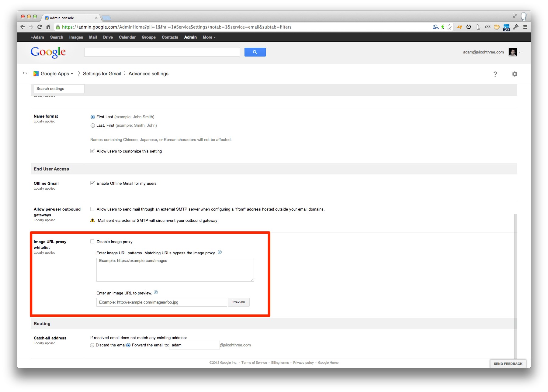The height and width of the screenshot is (392, 548).
Task: Open the Google Apps breadcrumb dropdown
Action: 72,74
